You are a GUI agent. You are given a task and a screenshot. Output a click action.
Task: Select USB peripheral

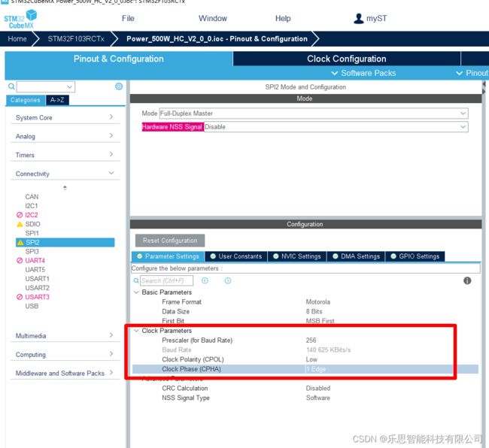tap(32, 306)
